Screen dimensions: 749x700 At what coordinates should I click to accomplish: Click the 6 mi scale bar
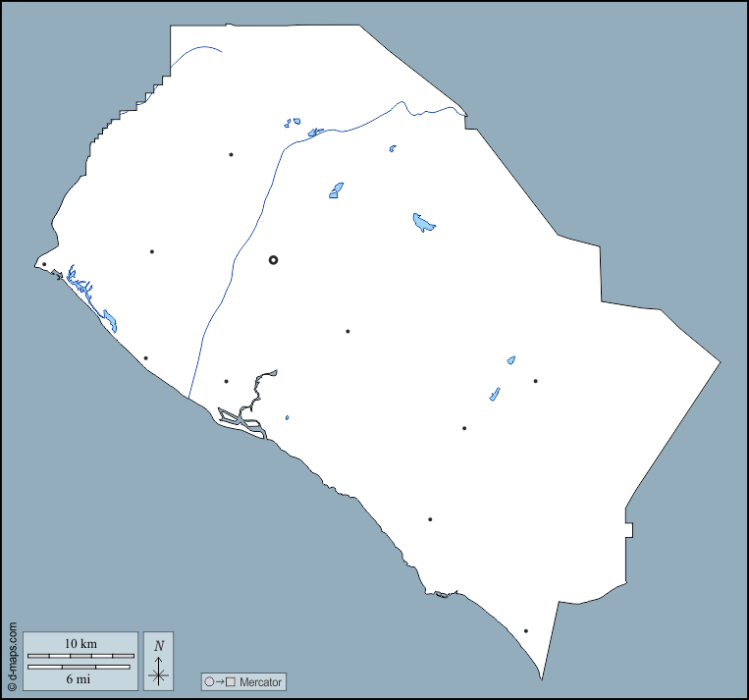(79, 668)
